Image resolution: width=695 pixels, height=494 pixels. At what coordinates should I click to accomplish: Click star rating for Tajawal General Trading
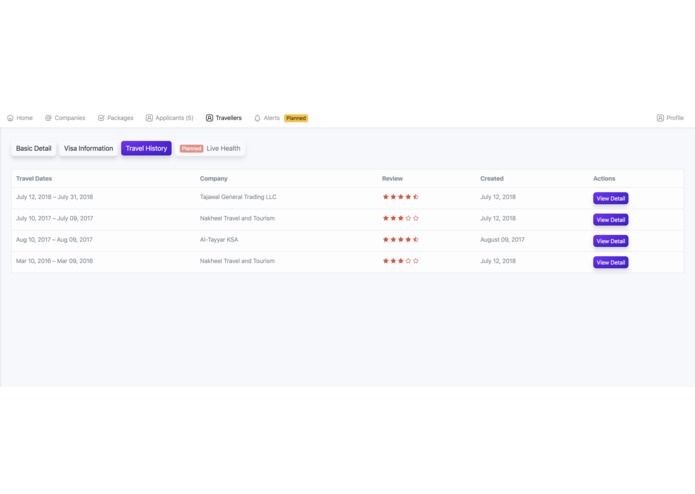tap(401, 197)
